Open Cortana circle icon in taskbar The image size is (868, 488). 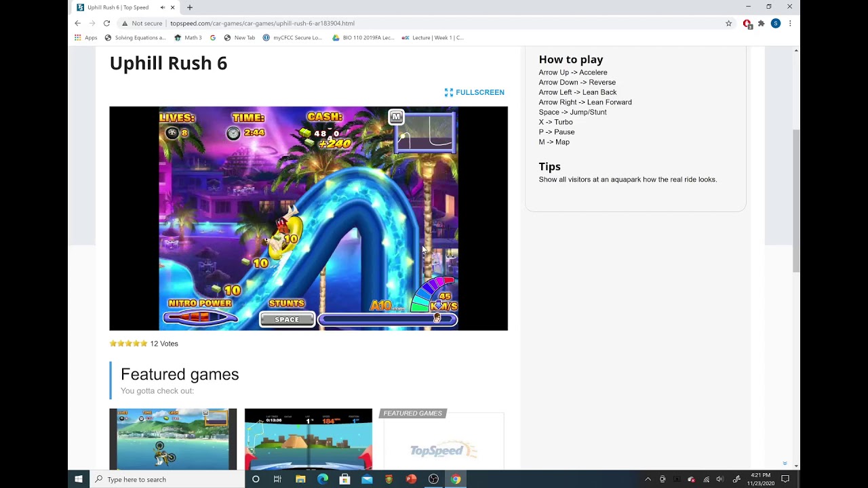pos(256,479)
